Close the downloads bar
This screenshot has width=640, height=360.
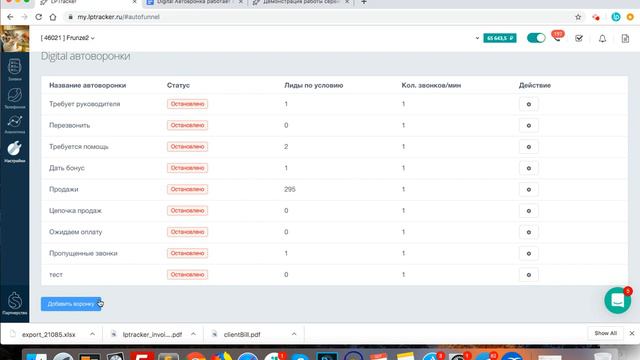(632, 333)
